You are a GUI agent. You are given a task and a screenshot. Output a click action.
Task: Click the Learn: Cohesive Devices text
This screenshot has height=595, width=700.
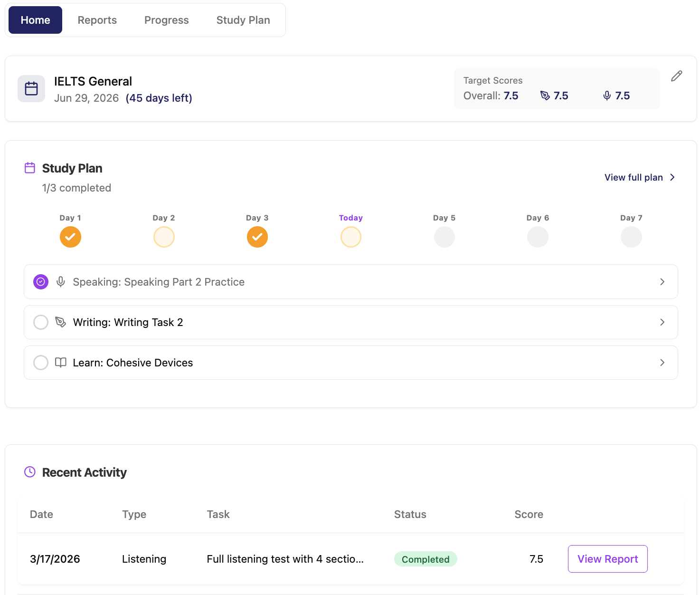click(x=133, y=363)
